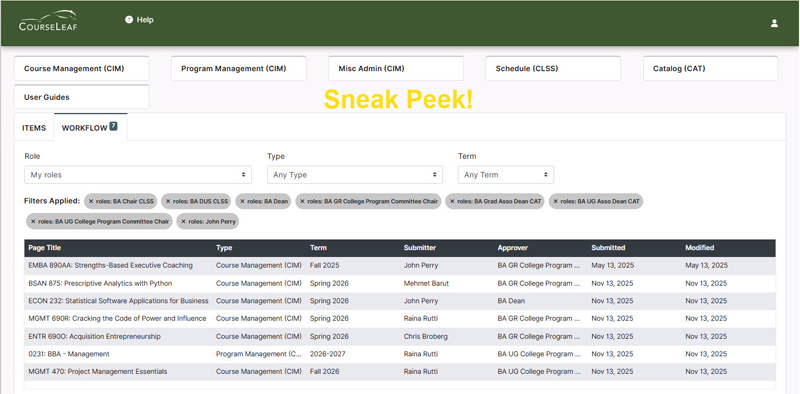Click the 2026-2027 term cell
Screen dimensions: 800x394
(x=327, y=354)
